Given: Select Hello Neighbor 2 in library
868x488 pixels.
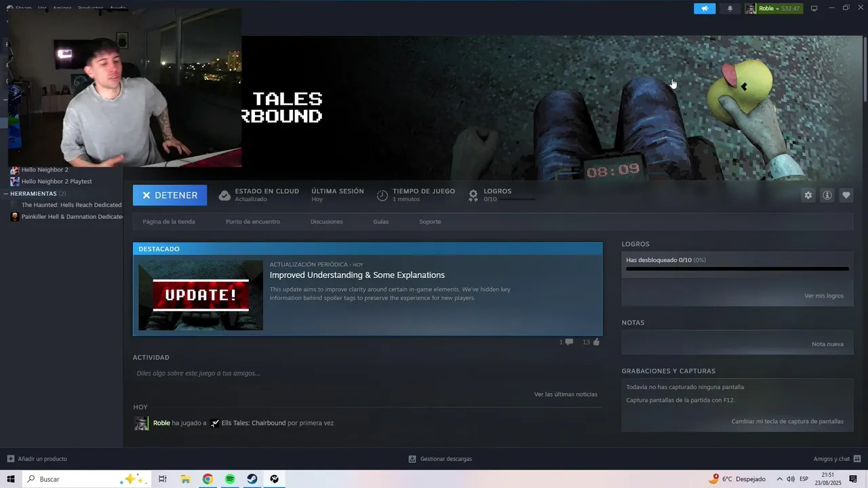Looking at the screenshot, I should 45,170.
